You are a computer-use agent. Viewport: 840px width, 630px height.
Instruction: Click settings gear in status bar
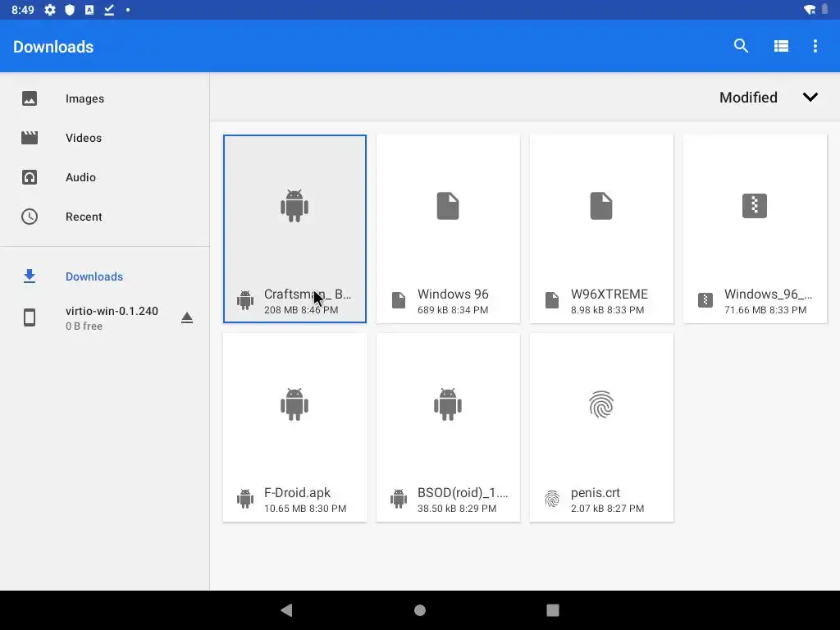click(x=50, y=10)
